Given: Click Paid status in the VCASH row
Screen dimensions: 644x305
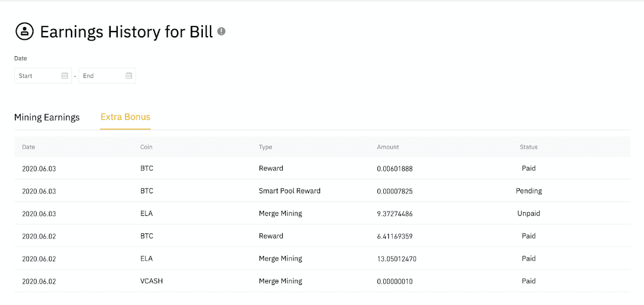Looking at the screenshot, I should point(529,281).
